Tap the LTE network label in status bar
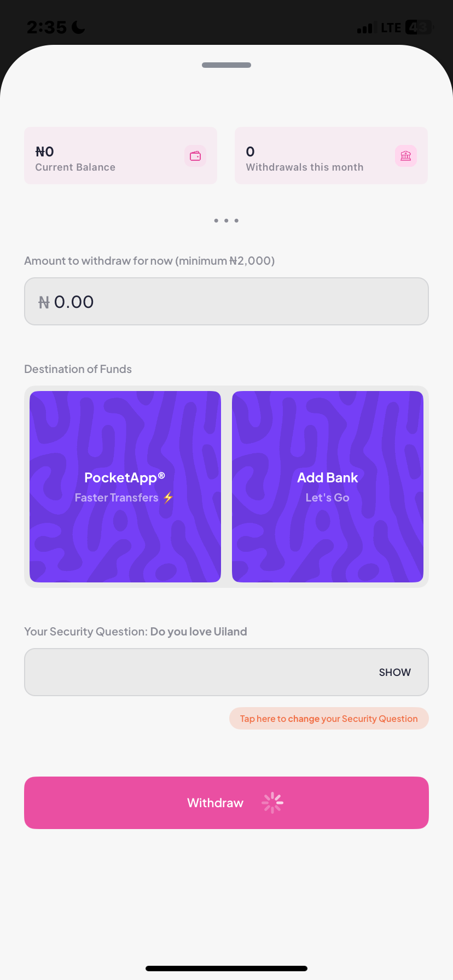Image resolution: width=453 pixels, height=980 pixels. point(391,28)
